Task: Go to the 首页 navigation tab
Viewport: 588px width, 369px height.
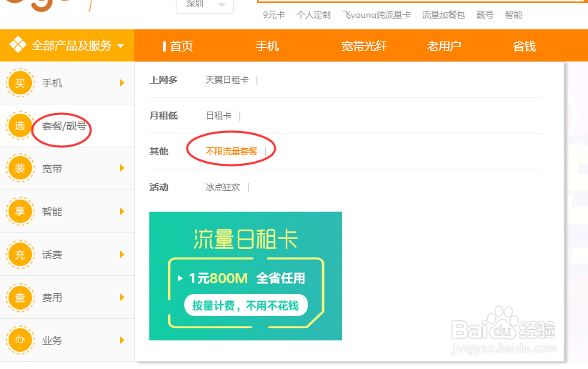Action: (x=181, y=46)
